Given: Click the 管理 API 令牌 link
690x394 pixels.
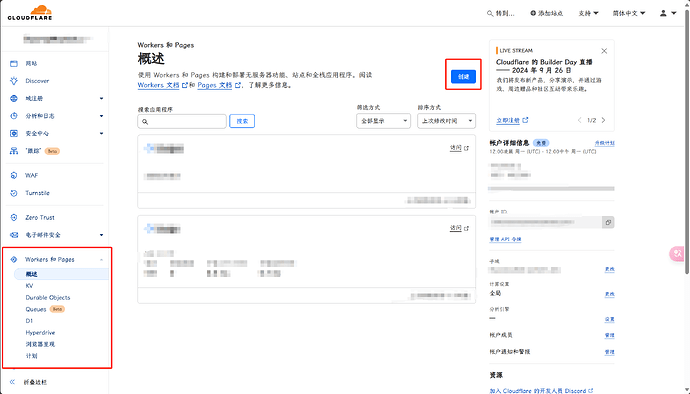Looking at the screenshot, I should coord(505,239).
